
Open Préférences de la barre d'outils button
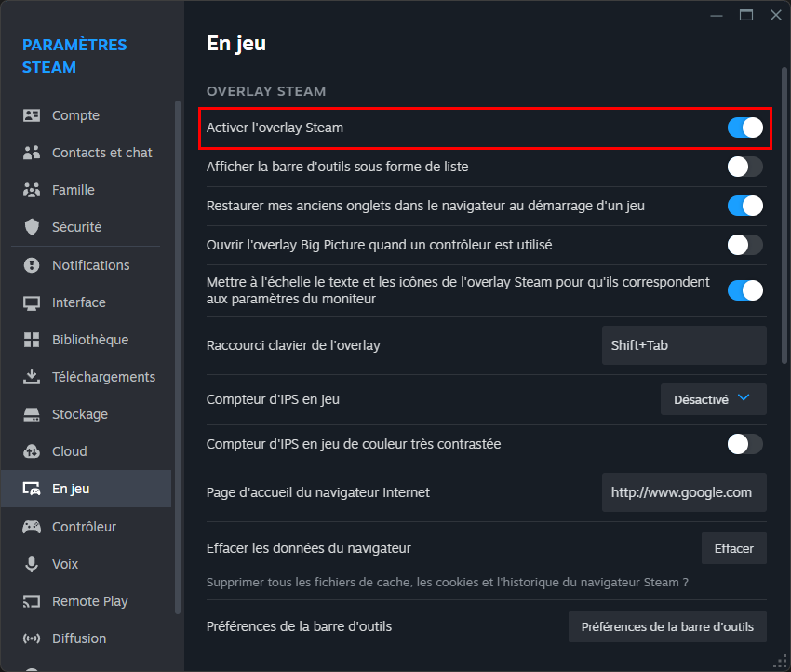coord(667,626)
